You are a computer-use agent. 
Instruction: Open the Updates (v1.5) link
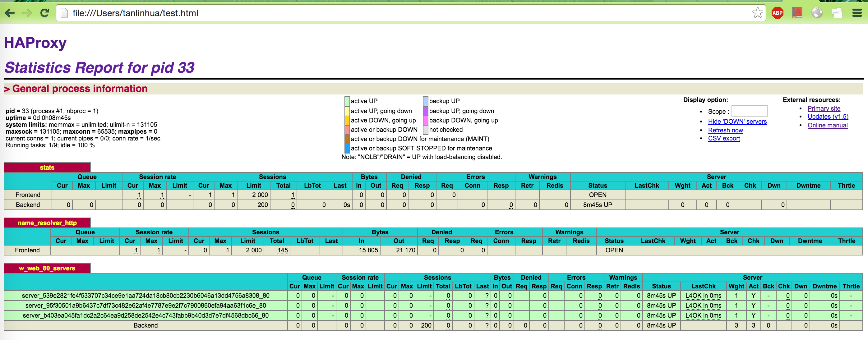[x=828, y=117]
